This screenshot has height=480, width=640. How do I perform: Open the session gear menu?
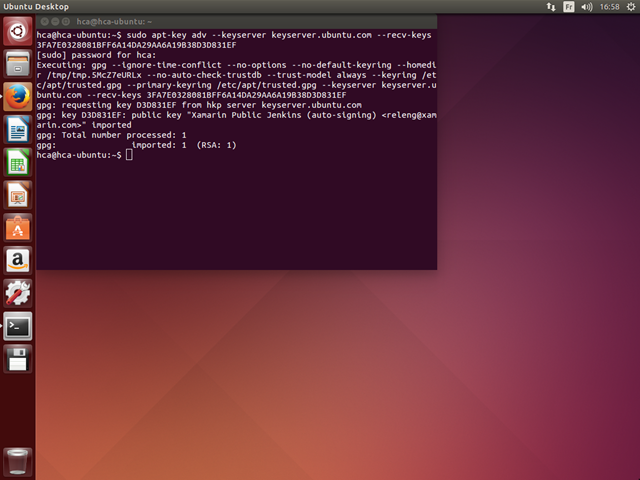631,7
